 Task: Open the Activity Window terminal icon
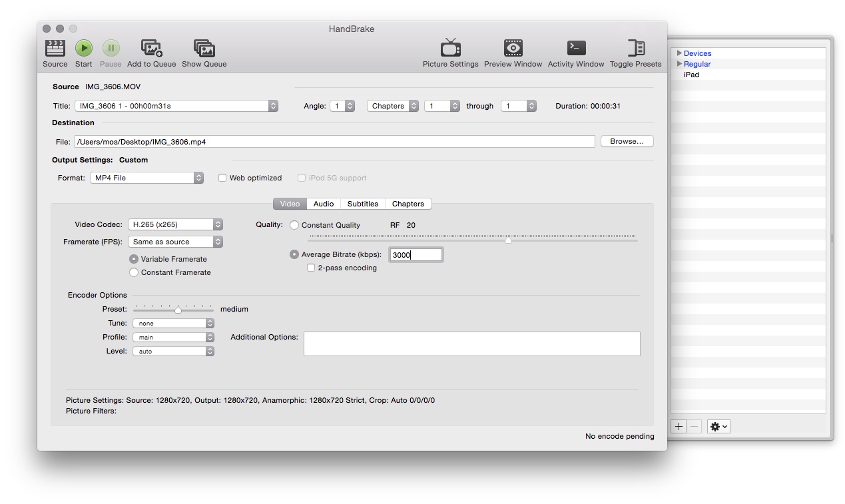point(576,48)
